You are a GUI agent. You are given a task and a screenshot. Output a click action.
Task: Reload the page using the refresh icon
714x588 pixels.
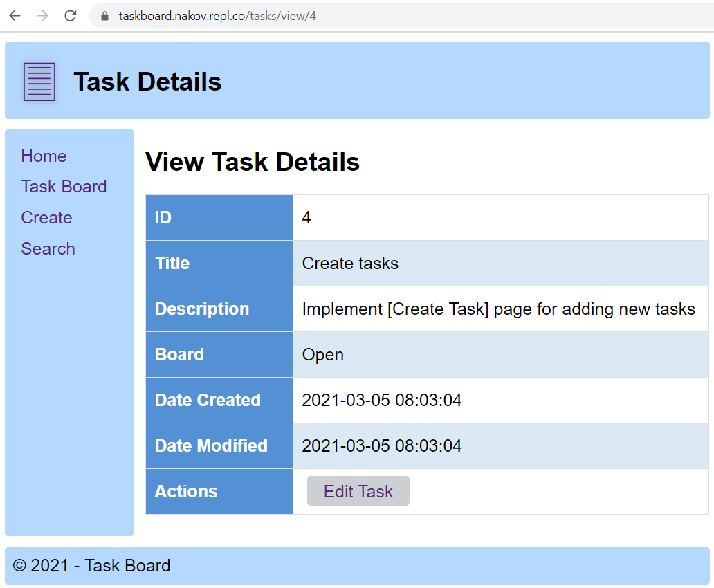(x=70, y=15)
